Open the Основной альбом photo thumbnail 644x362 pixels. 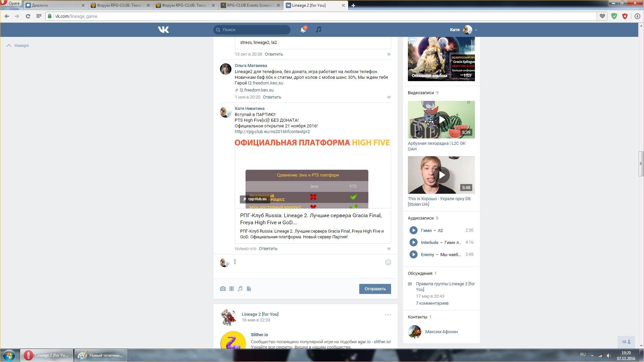click(441, 59)
